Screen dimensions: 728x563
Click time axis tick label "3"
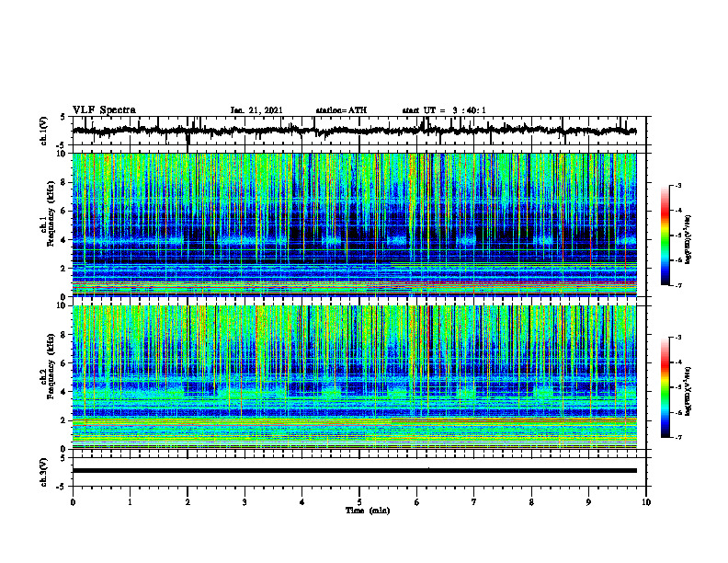click(x=245, y=502)
